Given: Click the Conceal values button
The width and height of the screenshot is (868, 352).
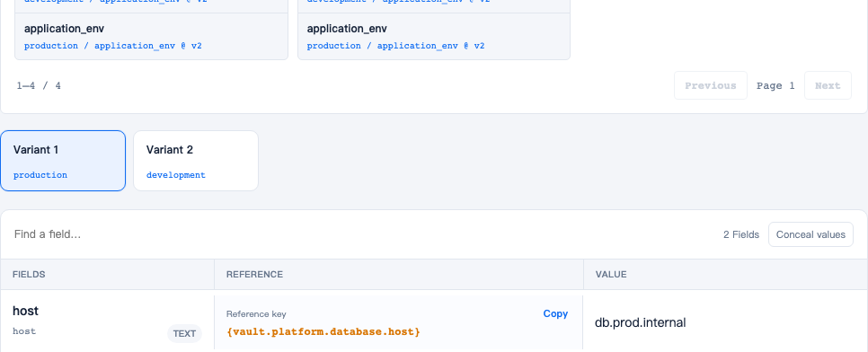Looking at the screenshot, I should point(810,234).
